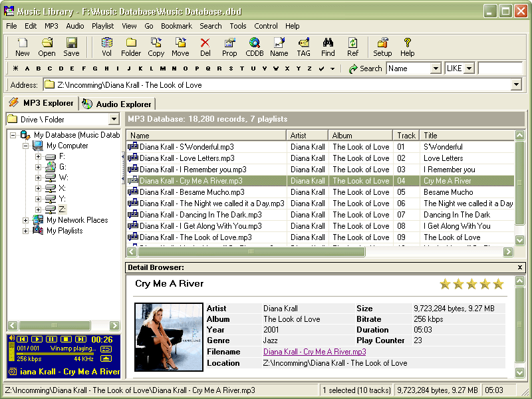The image size is (532, 399).
Task: Click the disc icon beside scrolling song title
Action: [13, 372]
